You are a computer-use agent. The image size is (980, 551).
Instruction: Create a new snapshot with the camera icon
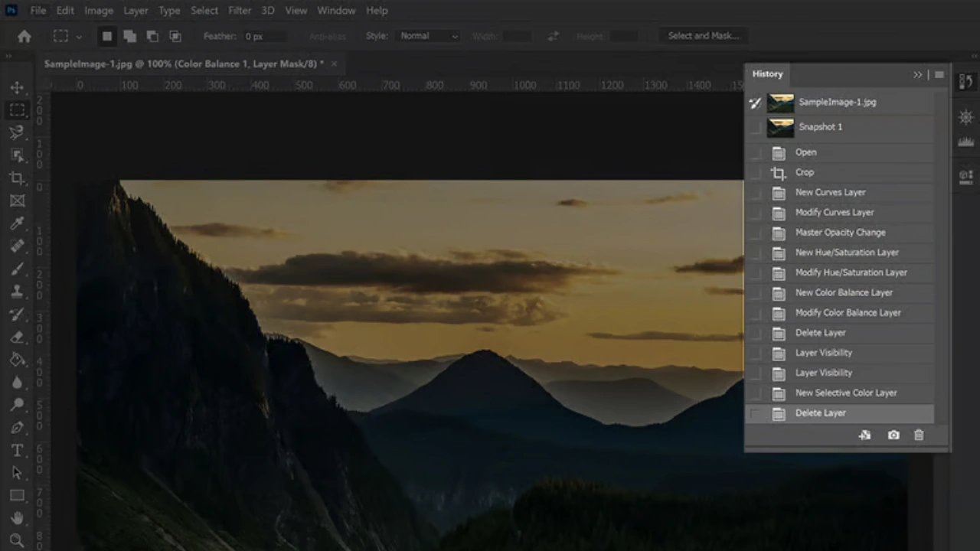893,435
